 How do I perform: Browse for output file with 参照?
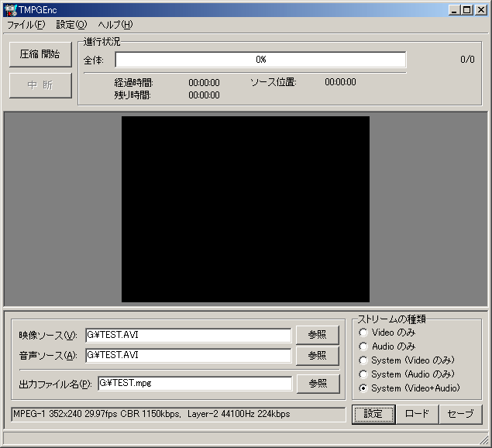tap(318, 384)
